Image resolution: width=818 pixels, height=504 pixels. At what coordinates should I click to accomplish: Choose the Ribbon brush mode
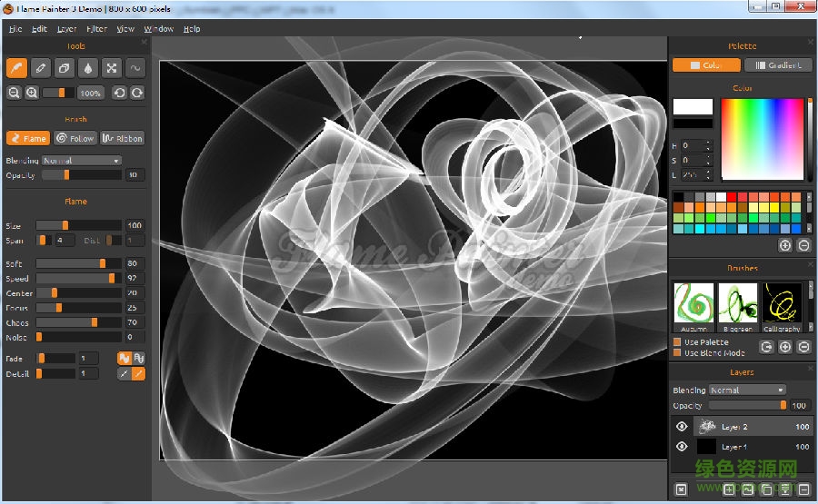point(123,138)
